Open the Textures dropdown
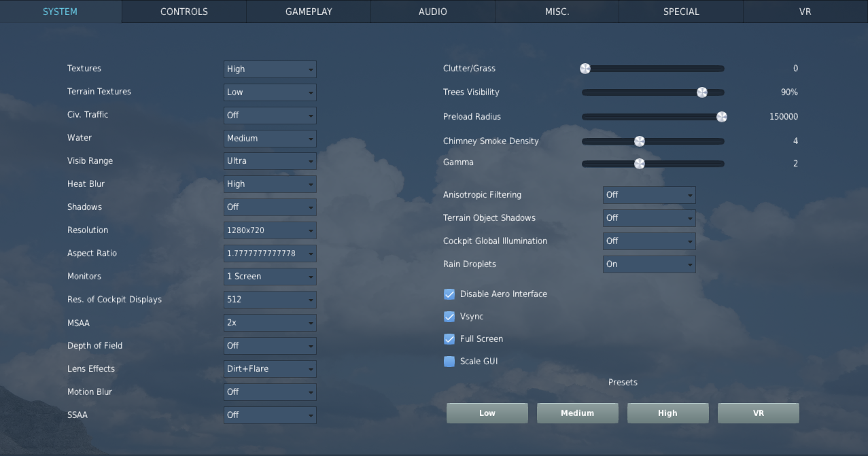Viewport: 868px width, 456px height. click(270, 69)
